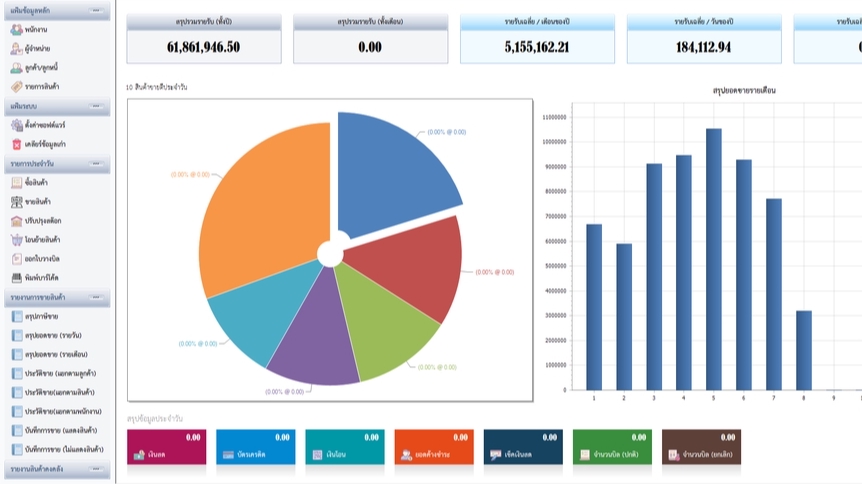Open the พนักงาน (employees) menu item

(x=29, y=30)
